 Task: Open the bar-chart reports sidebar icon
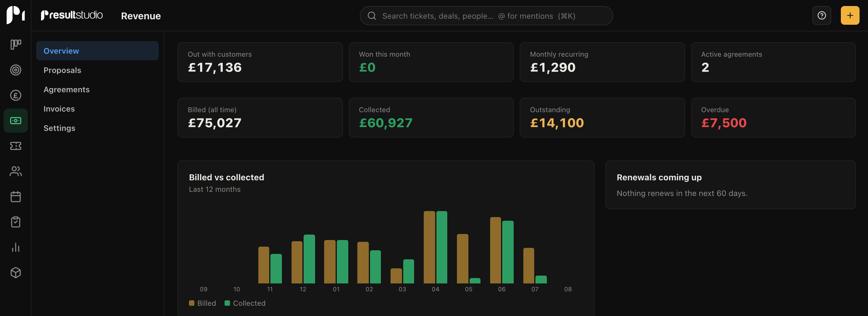(x=15, y=247)
